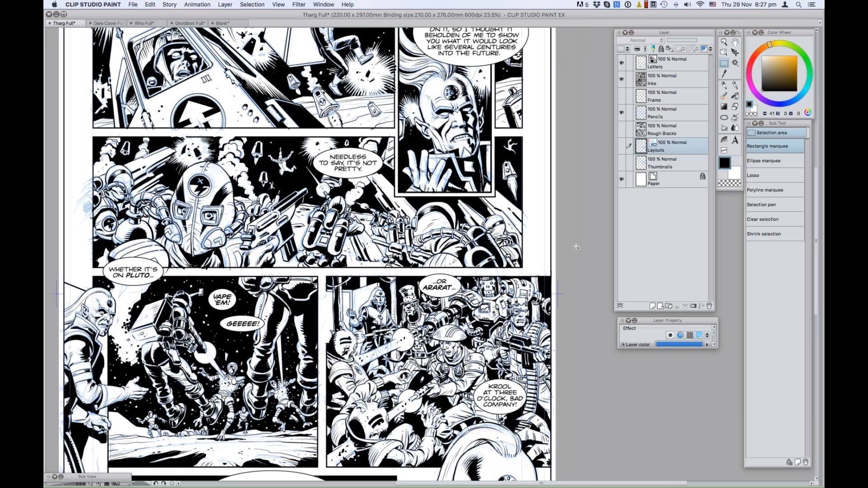Select the Blend tool

coord(735,128)
